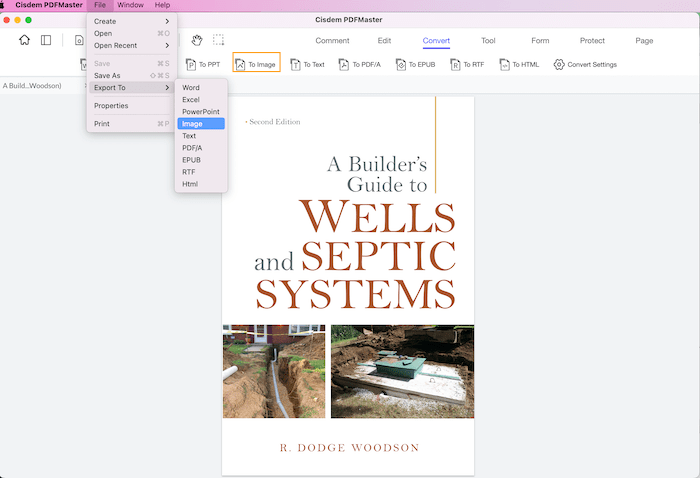This screenshot has height=478, width=700.
Task: Select the A Build...Woodson document tab
Action: (32, 86)
